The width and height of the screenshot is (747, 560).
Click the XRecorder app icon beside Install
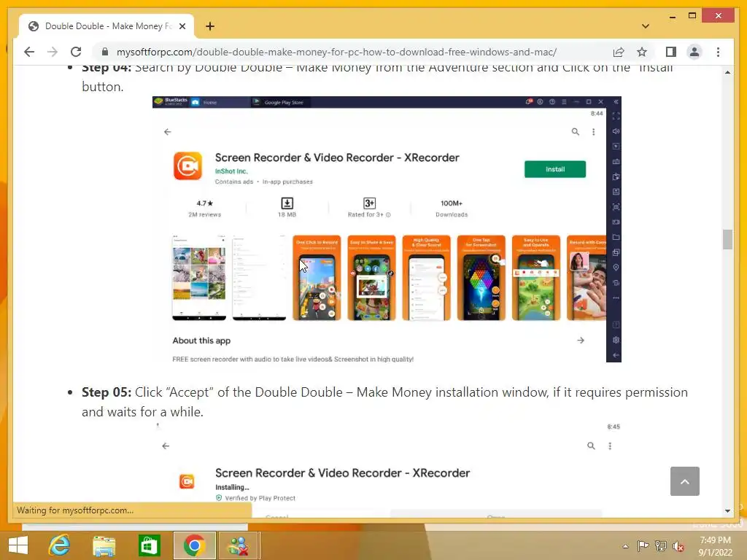(x=187, y=166)
